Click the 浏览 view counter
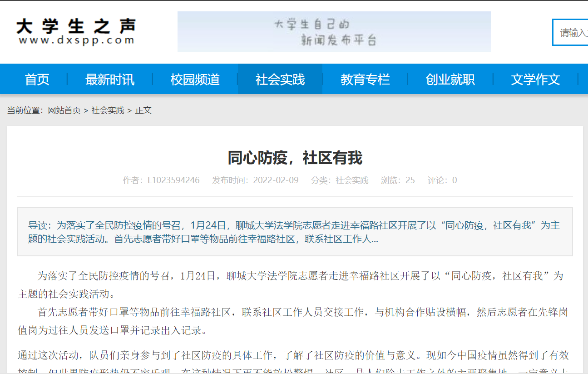This screenshot has width=588, height=374. point(397,180)
